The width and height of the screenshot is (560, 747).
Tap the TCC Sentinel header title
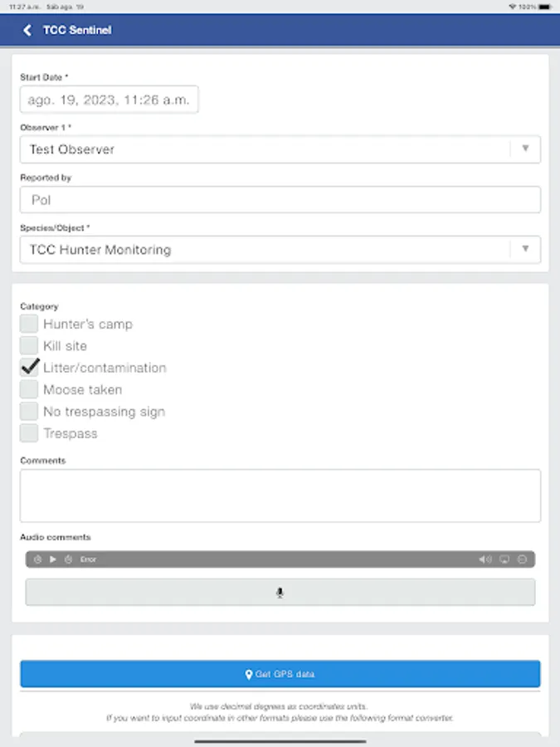tap(77, 30)
